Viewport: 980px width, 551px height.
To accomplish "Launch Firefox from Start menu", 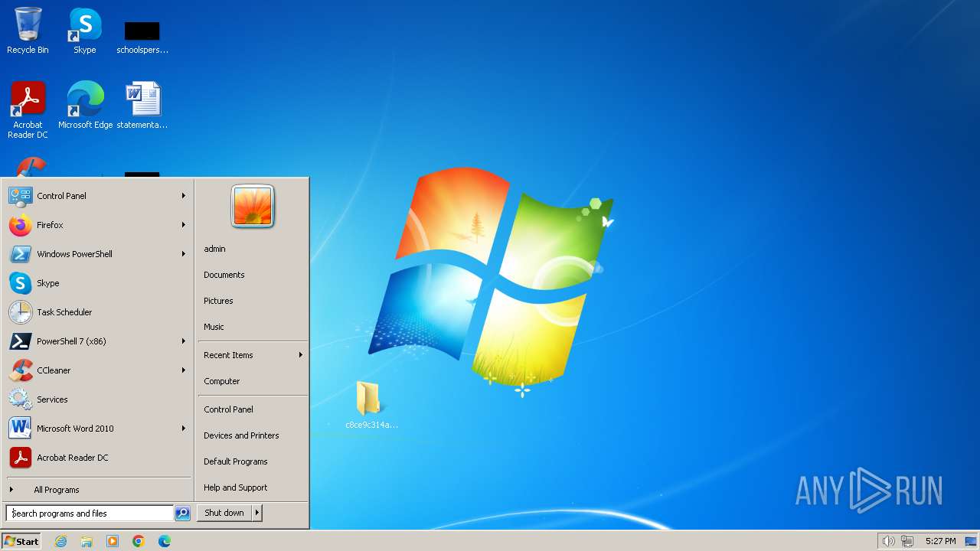I will tap(97, 225).
